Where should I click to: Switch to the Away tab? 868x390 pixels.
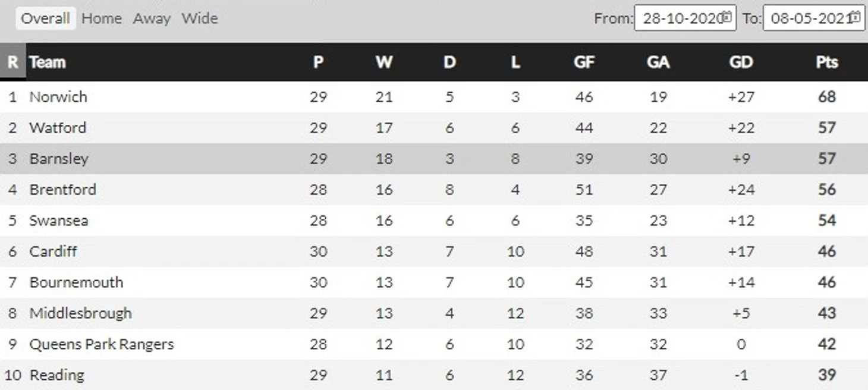point(152,18)
